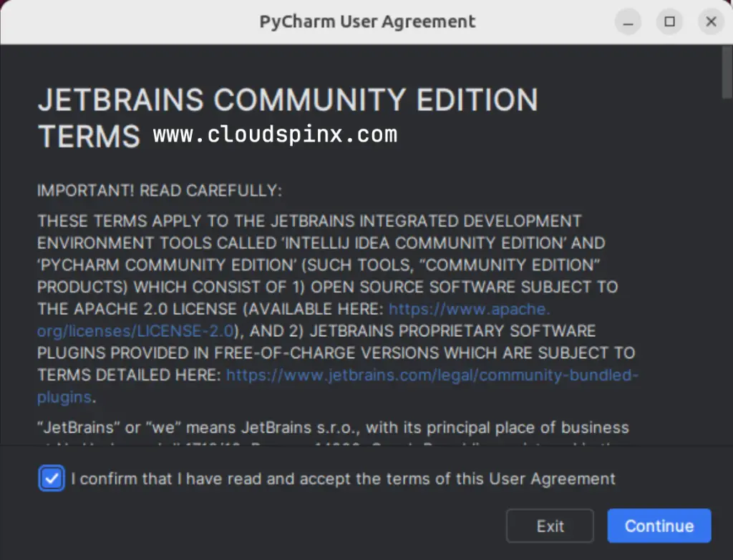Click the word "plugins" ending the hyperlink
Image resolution: width=733 pixels, height=560 pixels.
click(64, 396)
